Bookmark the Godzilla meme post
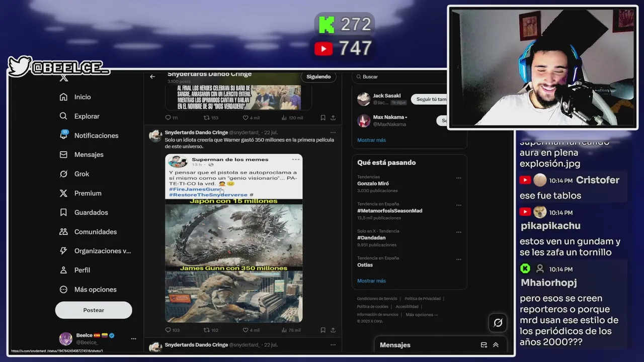Screen dimensions: 644x362 (323, 330)
